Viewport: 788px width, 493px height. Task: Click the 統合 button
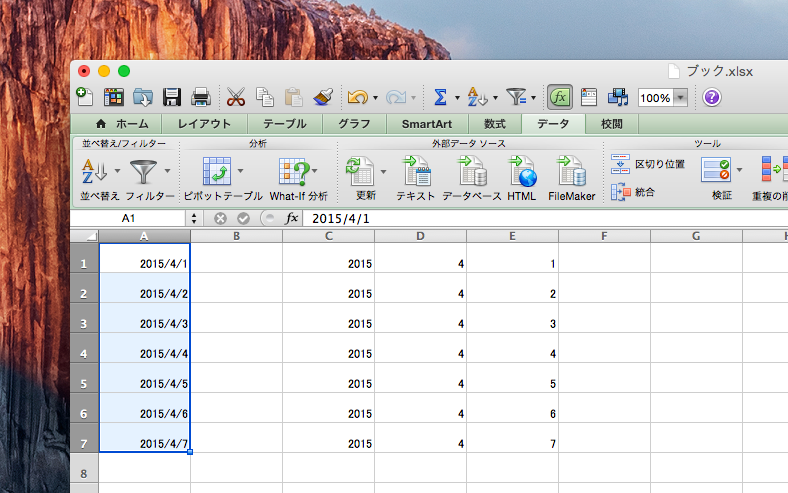[x=633, y=192]
